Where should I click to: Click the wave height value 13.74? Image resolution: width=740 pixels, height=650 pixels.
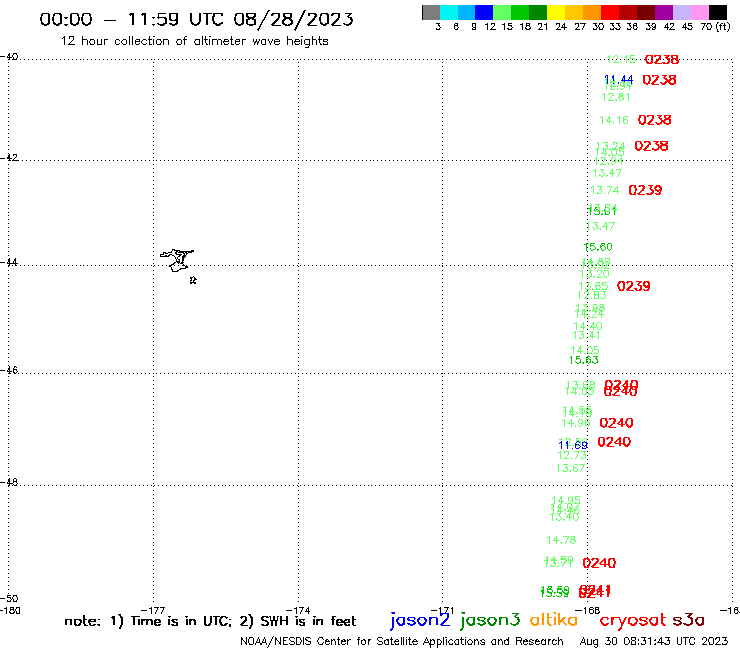[605, 190]
